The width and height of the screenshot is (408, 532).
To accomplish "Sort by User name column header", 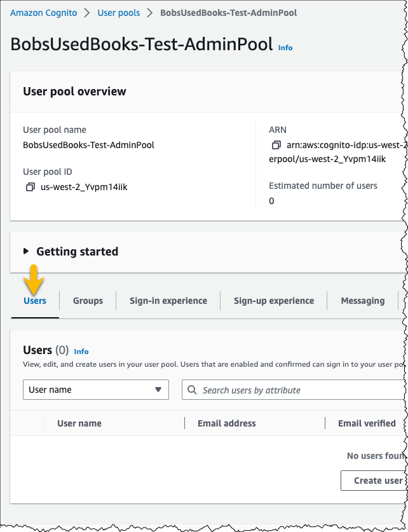I will pos(79,423).
